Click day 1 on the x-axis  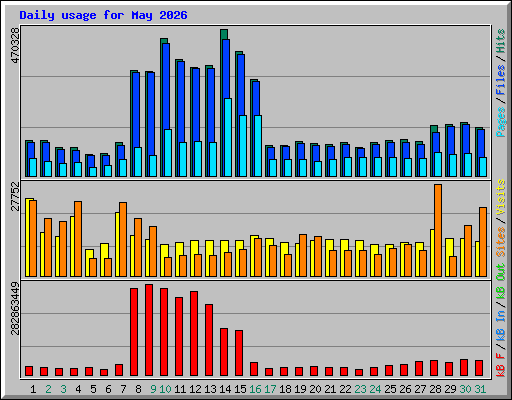(x=33, y=389)
